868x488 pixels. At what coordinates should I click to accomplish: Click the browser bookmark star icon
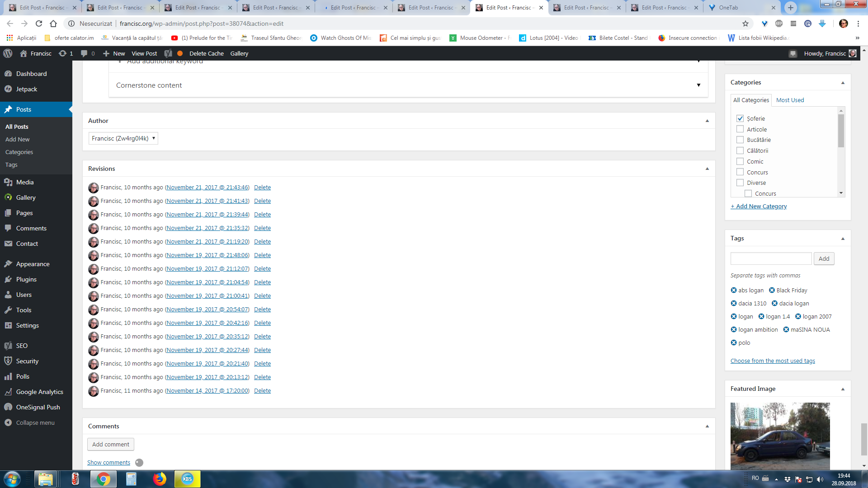[x=745, y=23]
